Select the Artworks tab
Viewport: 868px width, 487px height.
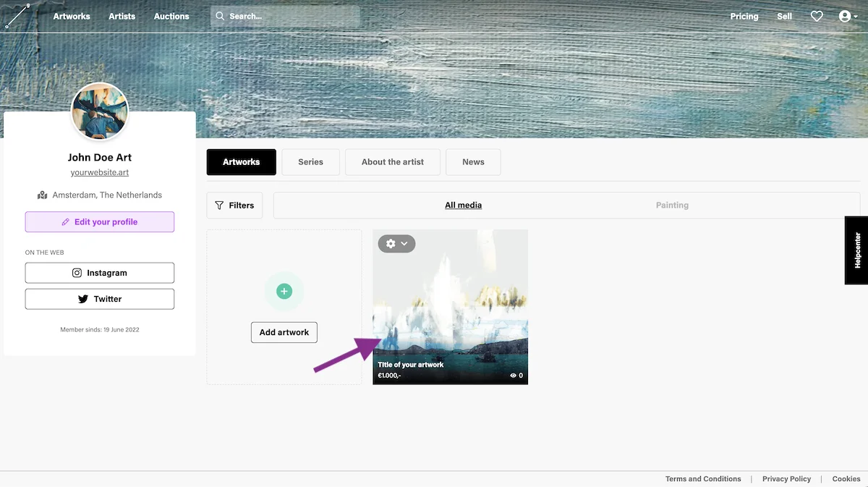(242, 162)
